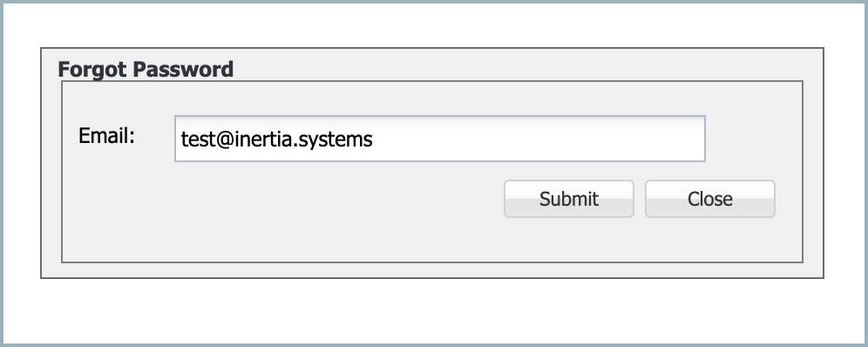Click the Submit button
The image size is (868, 347).
pyautogui.click(x=568, y=199)
